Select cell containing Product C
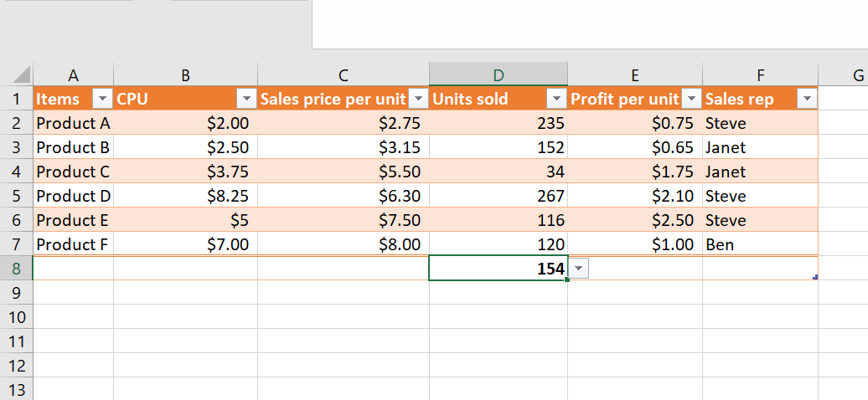Image resolution: width=868 pixels, height=400 pixels. (x=73, y=172)
